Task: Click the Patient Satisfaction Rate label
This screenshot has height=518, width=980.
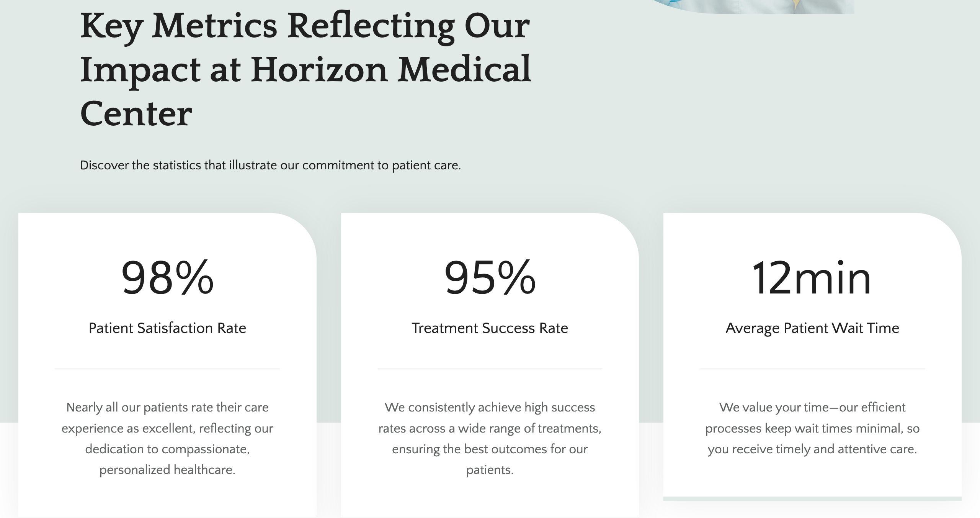Action: tap(167, 328)
